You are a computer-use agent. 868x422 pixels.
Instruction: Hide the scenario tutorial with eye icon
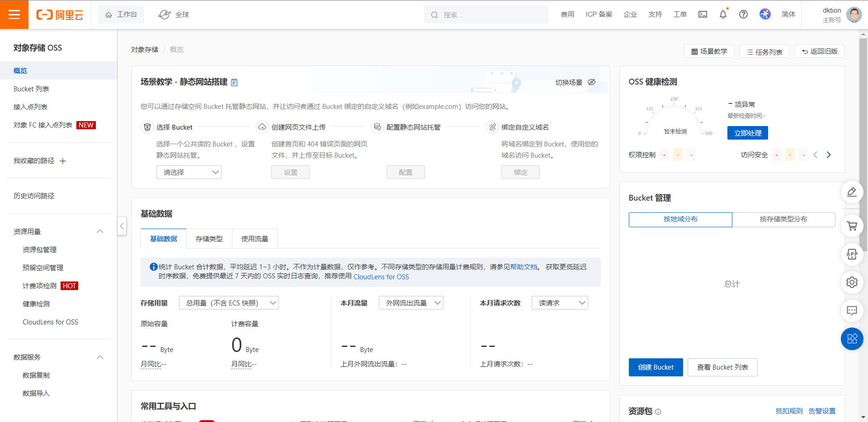(x=591, y=82)
